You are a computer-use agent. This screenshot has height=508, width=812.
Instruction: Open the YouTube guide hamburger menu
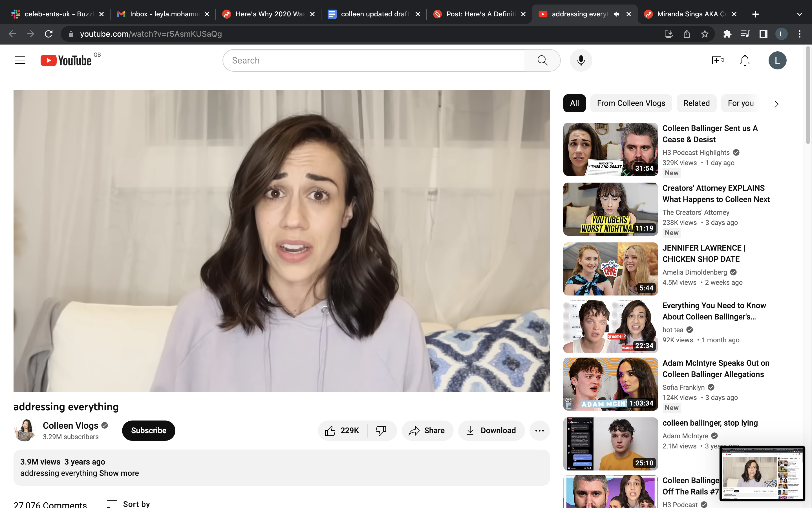point(20,60)
